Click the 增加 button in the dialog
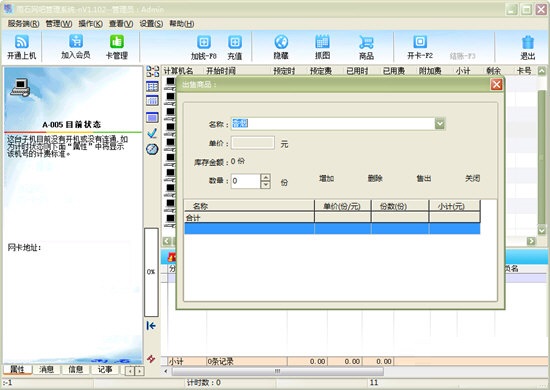The width and height of the screenshot is (550, 390). [326, 179]
